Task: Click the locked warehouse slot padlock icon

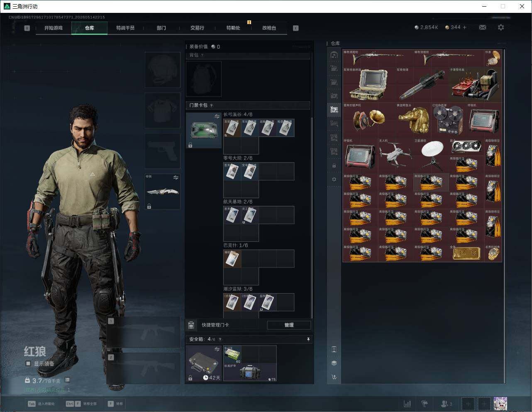Action: pos(334,165)
